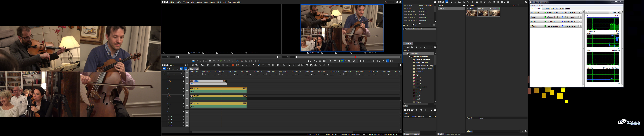Screen dimensions: 644x136
Task: Click the Add Title T icon in bin toolbar
Action: tap(464, 2)
